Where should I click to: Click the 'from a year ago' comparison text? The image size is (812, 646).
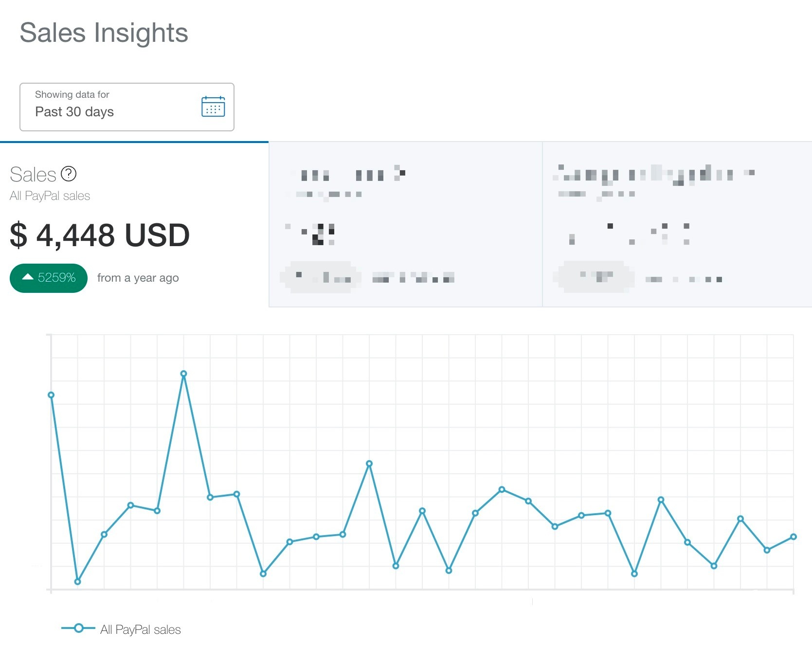[138, 278]
